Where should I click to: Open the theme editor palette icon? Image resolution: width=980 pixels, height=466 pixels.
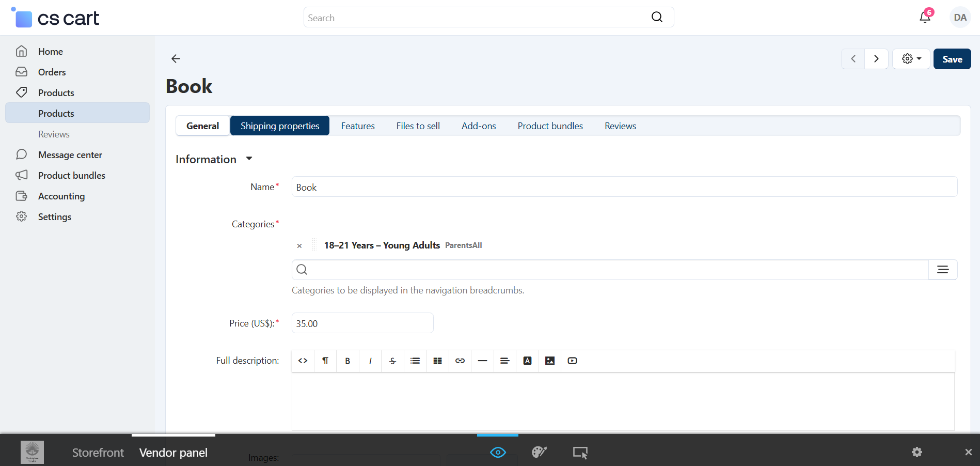coord(539,453)
